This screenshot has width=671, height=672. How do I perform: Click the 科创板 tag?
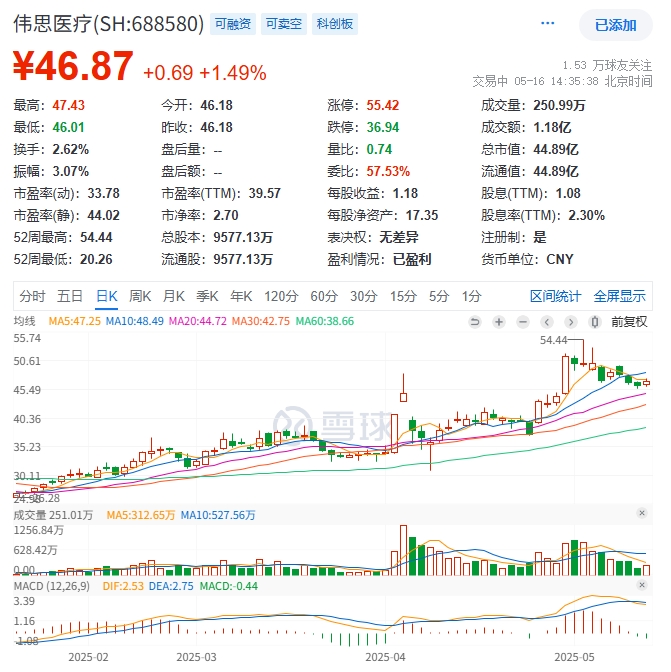tap(335, 24)
